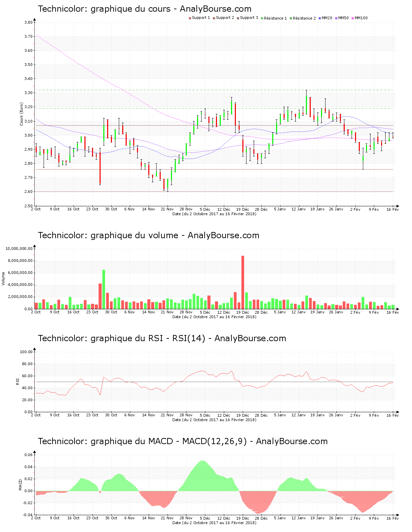
Task: Click '30 Oct' on volume chart date axis
Action: tap(111, 312)
